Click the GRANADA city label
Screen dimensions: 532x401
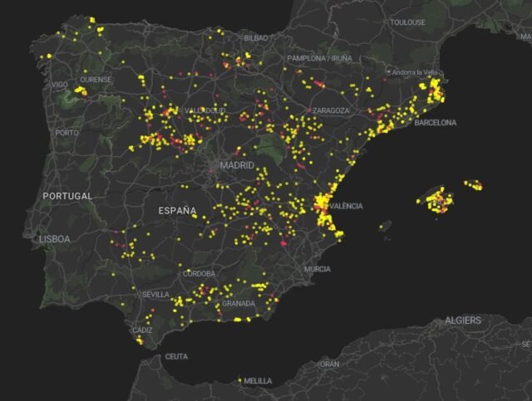click(x=238, y=303)
